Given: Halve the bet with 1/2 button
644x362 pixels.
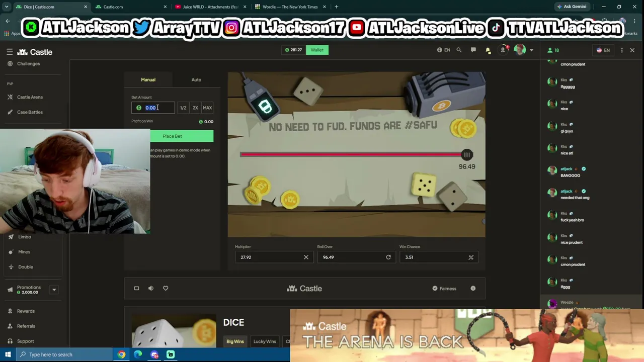Looking at the screenshot, I should pyautogui.click(x=183, y=108).
